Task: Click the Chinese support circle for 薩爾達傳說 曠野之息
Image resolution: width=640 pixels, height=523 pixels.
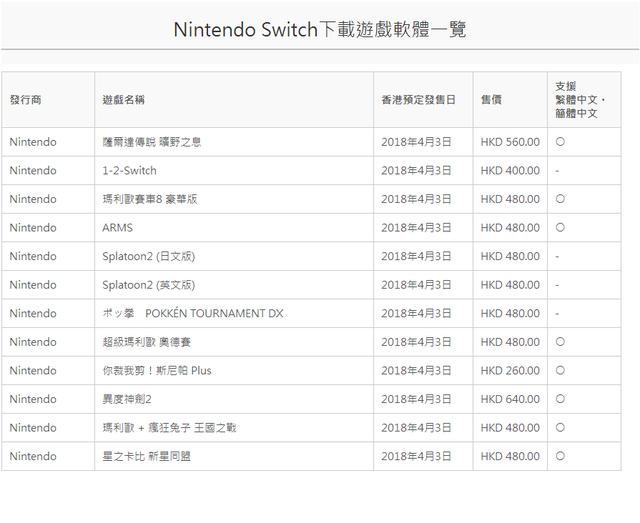Action: 560,142
